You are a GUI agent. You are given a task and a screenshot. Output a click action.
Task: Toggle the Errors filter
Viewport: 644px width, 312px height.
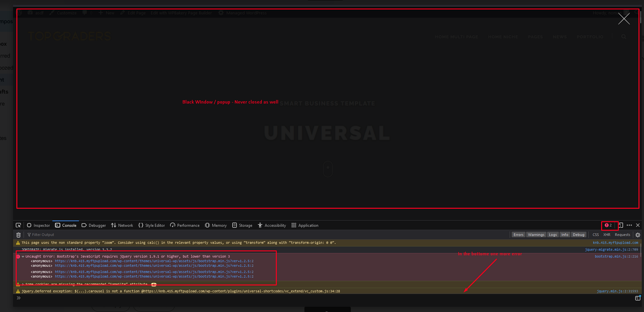(x=518, y=235)
